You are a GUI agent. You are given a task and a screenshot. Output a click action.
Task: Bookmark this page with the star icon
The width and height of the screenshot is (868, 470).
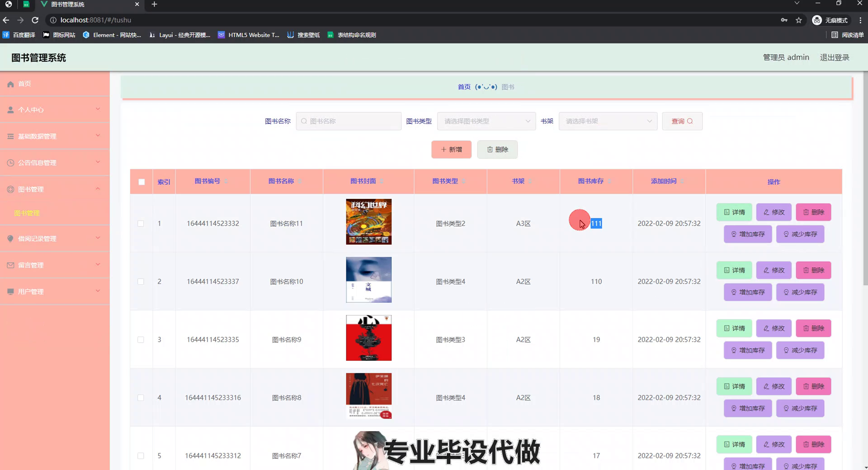[x=799, y=20]
